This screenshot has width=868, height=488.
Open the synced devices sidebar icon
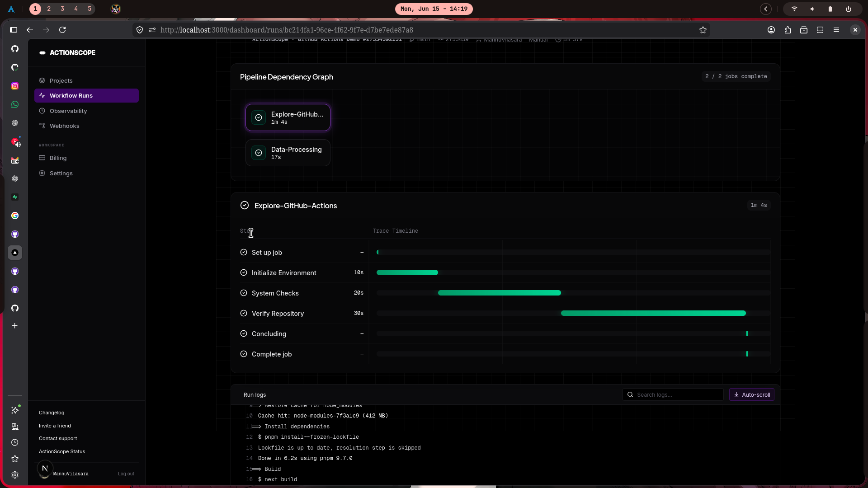(15, 427)
